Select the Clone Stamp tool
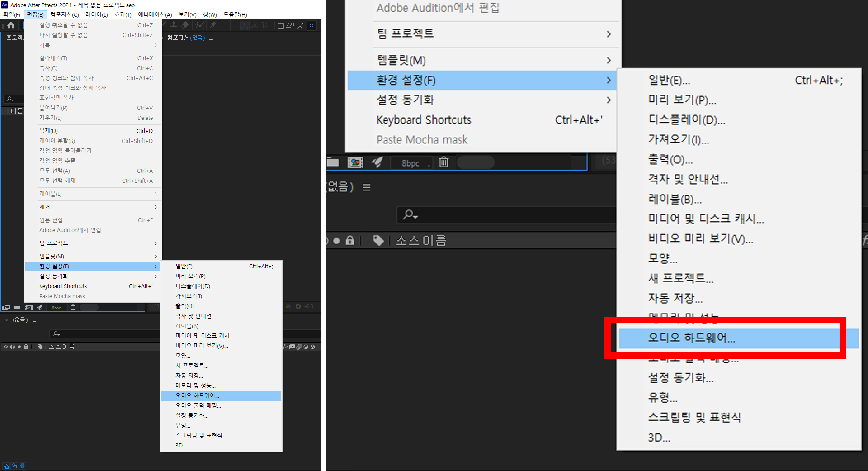868x471 pixels. click(174, 25)
